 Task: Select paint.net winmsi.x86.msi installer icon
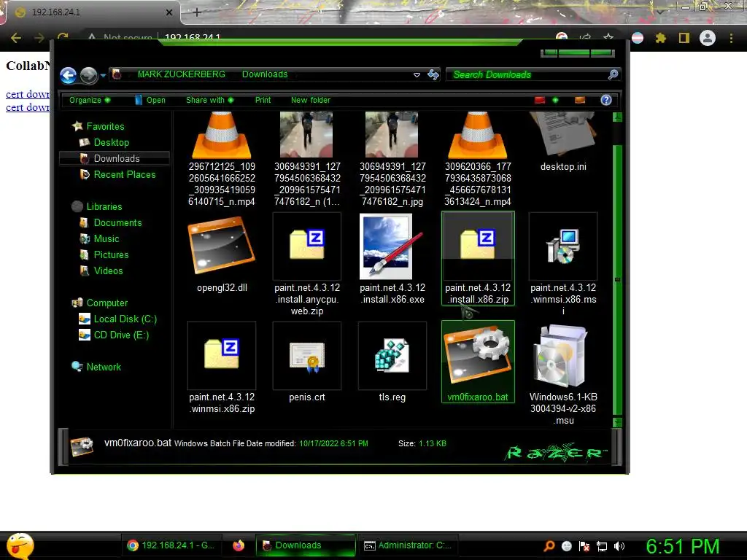562,246
